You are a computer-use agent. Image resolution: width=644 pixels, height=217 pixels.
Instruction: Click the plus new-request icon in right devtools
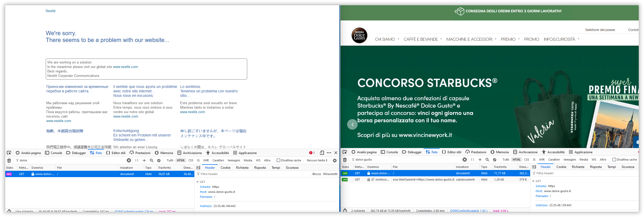480,160
